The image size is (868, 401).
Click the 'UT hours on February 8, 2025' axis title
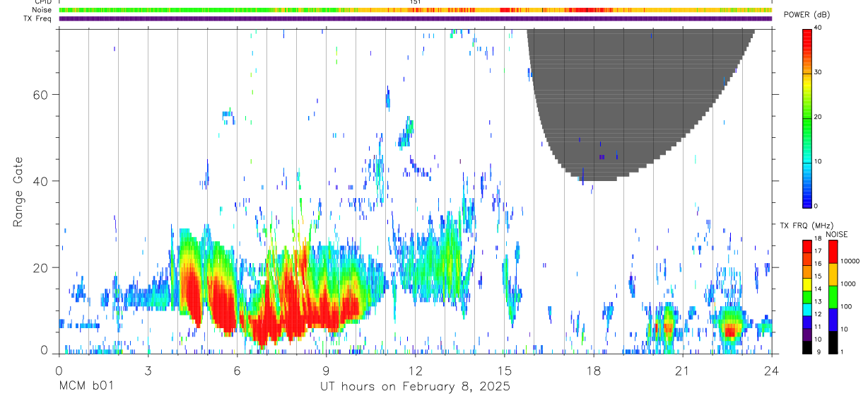click(x=415, y=387)
